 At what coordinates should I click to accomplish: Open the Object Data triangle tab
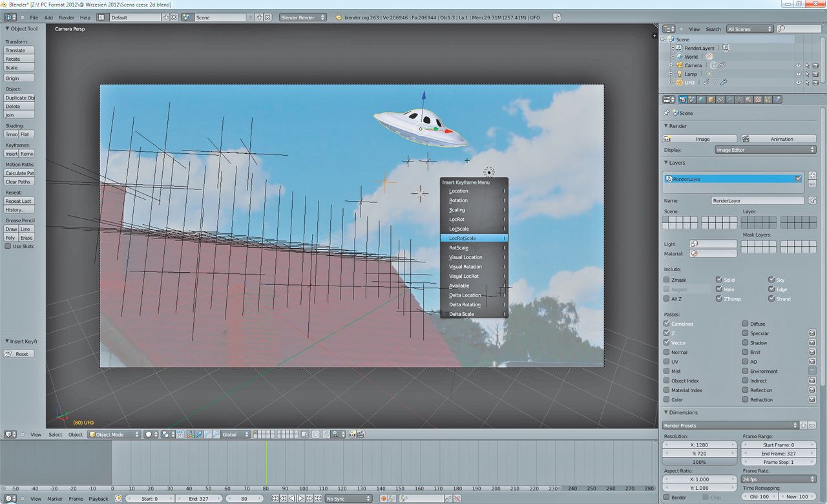(739, 100)
